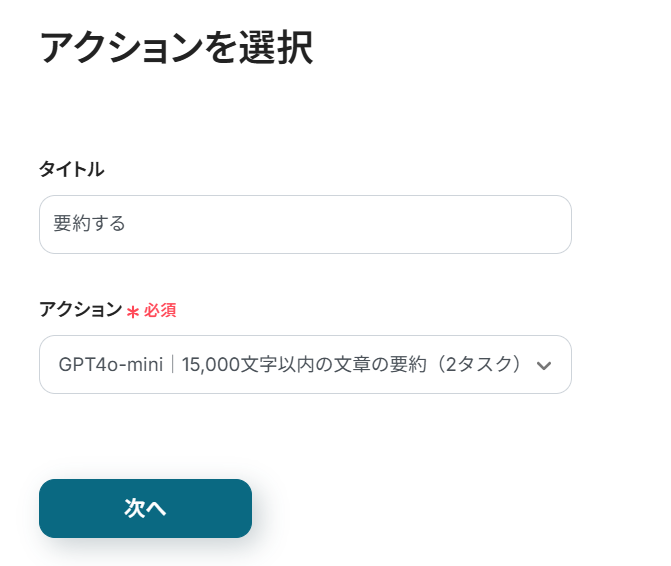
Task: Click the chevron arrow in the アクション dropdown
Action: pos(544,365)
